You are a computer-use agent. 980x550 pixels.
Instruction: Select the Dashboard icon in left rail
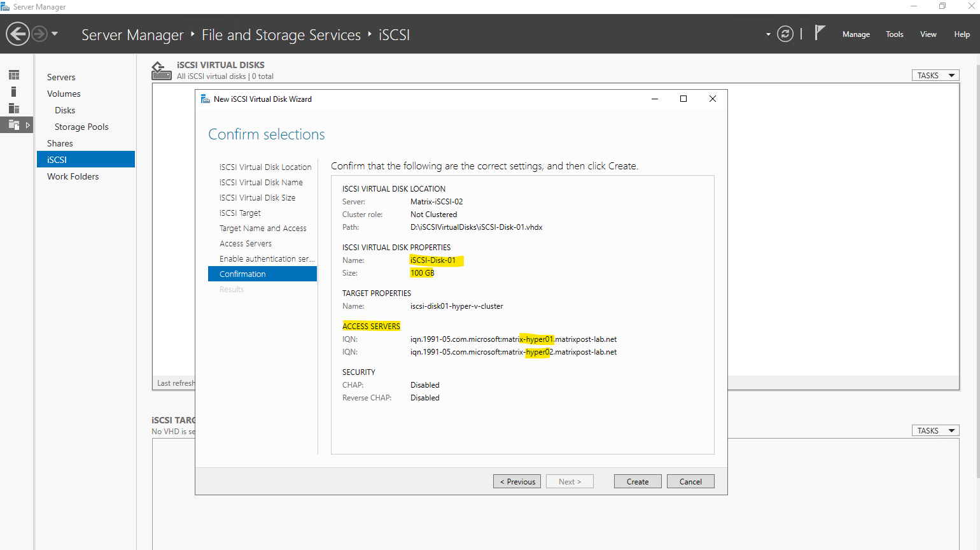pos(14,75)
